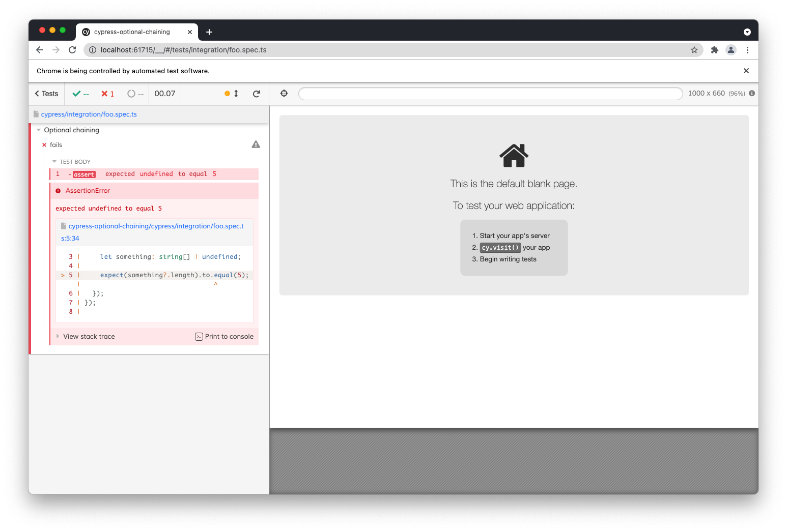Rerun all tests with the reload icon
This screenshot has width=787, height=532.
click(x=257, y=94)
